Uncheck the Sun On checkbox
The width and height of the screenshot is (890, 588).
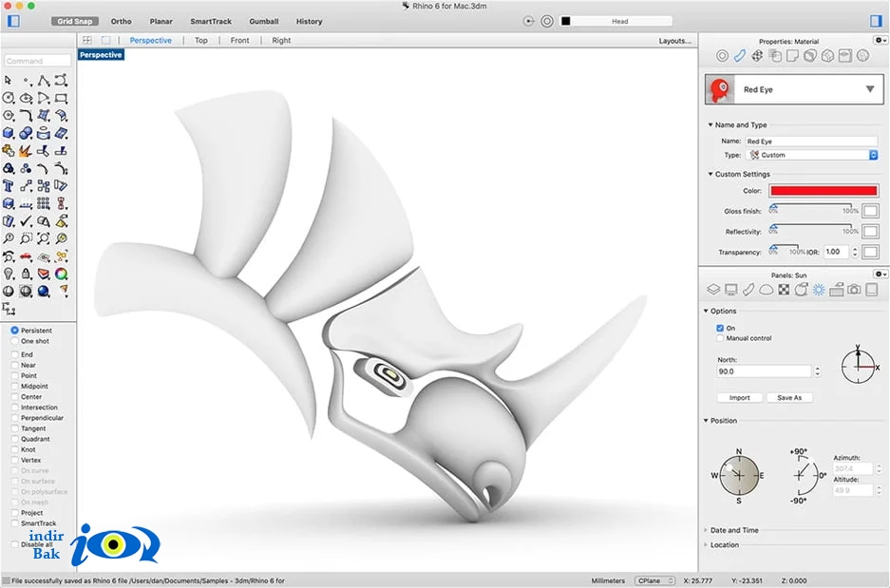pyautogui.click(x=720, y=328)
